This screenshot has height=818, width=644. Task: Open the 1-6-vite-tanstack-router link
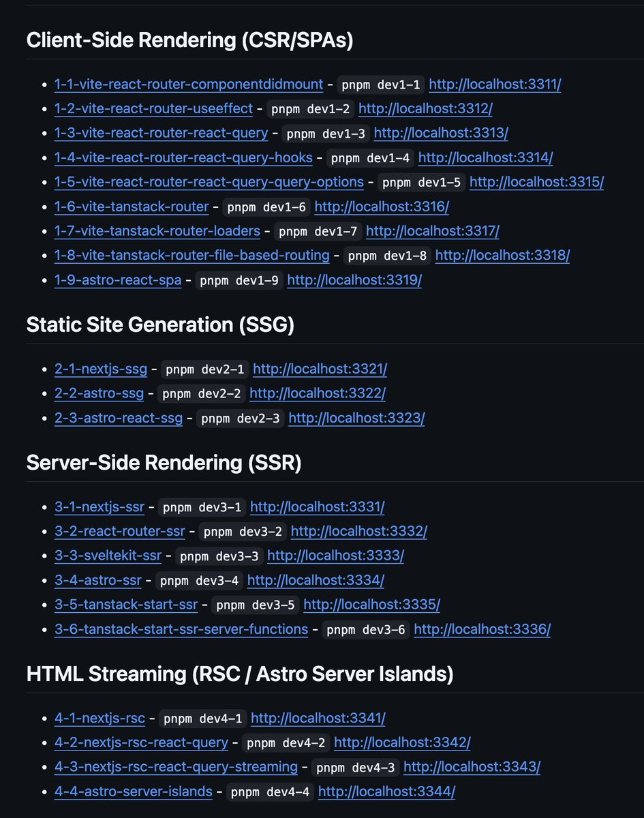[132, 207]
